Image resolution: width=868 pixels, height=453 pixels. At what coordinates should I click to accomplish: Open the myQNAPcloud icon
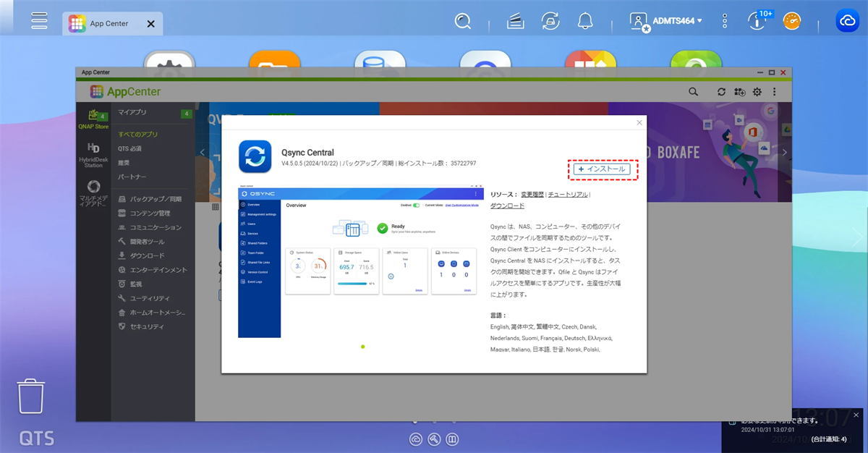point(848,21)
